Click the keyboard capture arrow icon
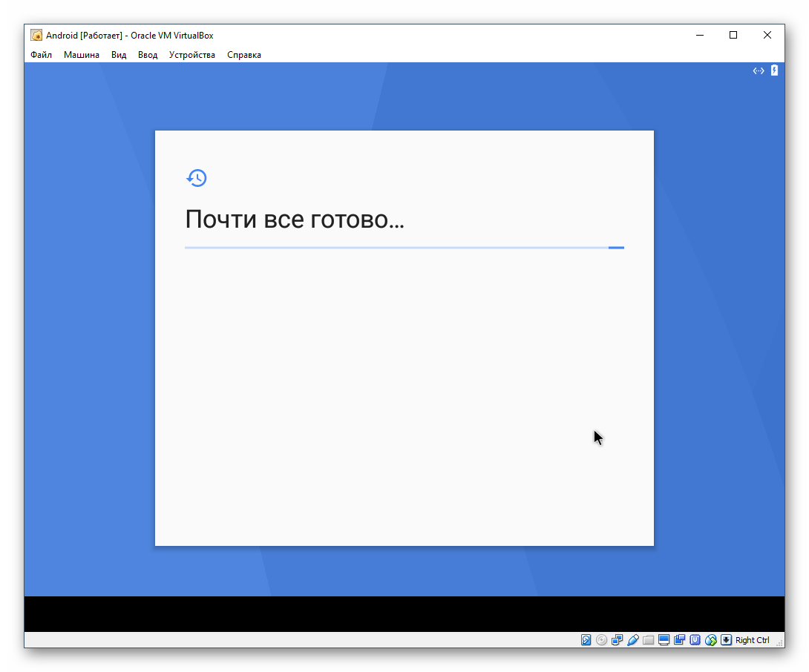 tap(727, 640)
